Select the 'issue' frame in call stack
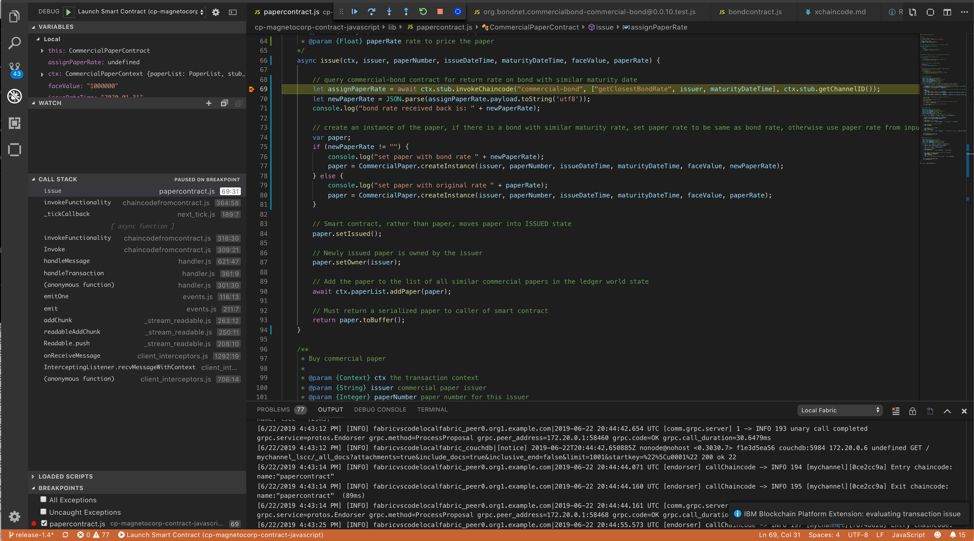This screenshot has width=974, height=541. (137, 191)
